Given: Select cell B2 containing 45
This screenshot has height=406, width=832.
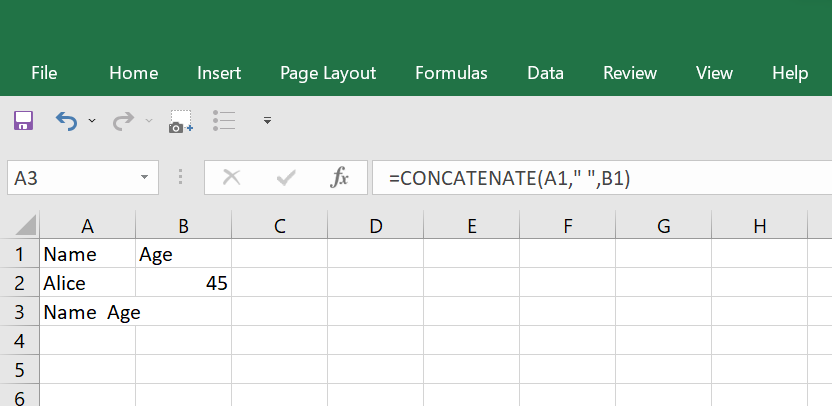Looking at the screenshot, I should click(x=184, y=283).
